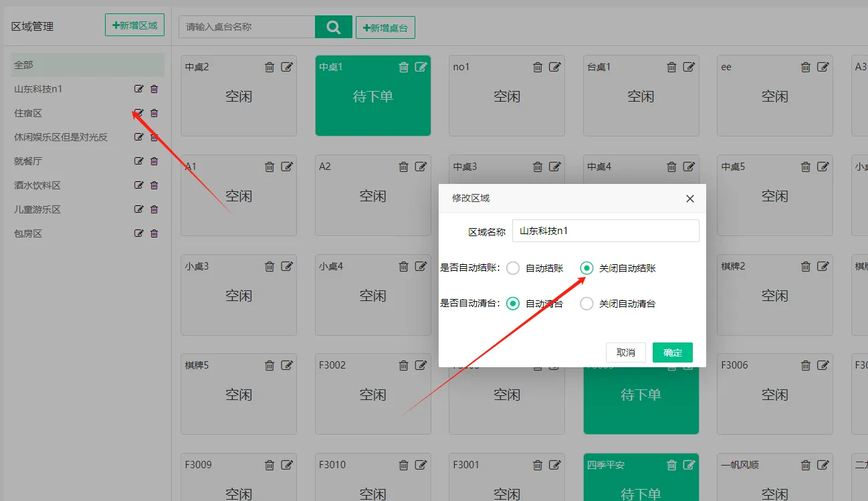Edit the 休闲娱乐区但是对光反 area

pos(139,137)
